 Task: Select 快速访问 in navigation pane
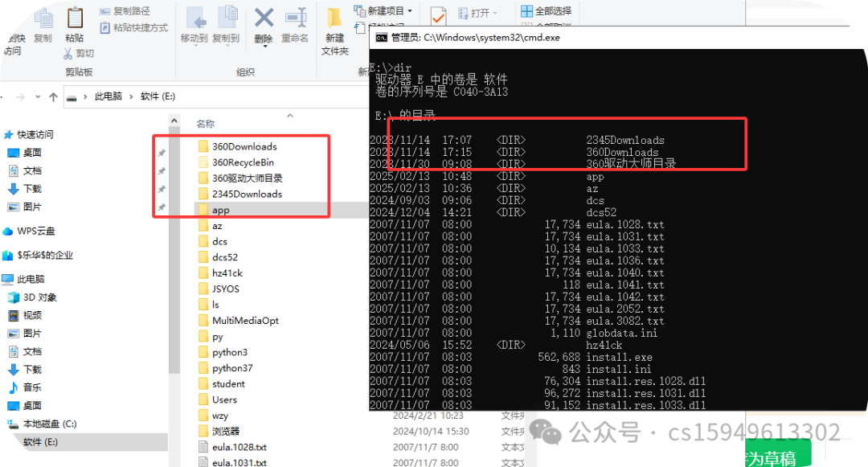click(35, 134)
